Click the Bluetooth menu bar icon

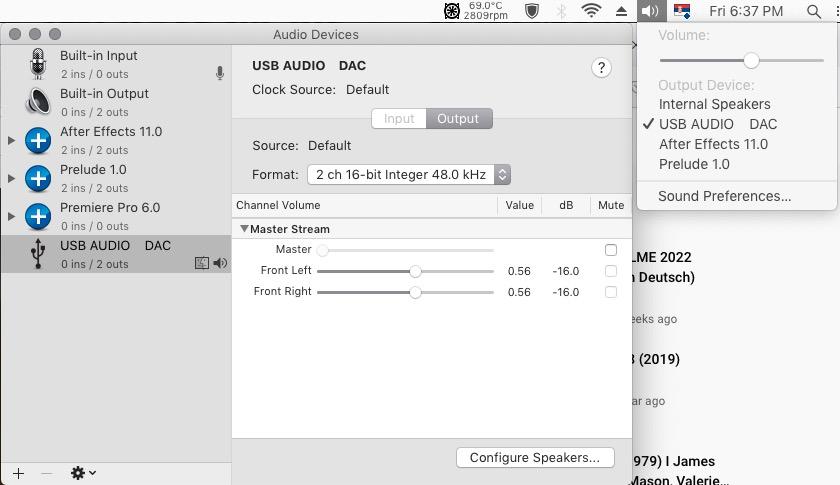[561, 11]
